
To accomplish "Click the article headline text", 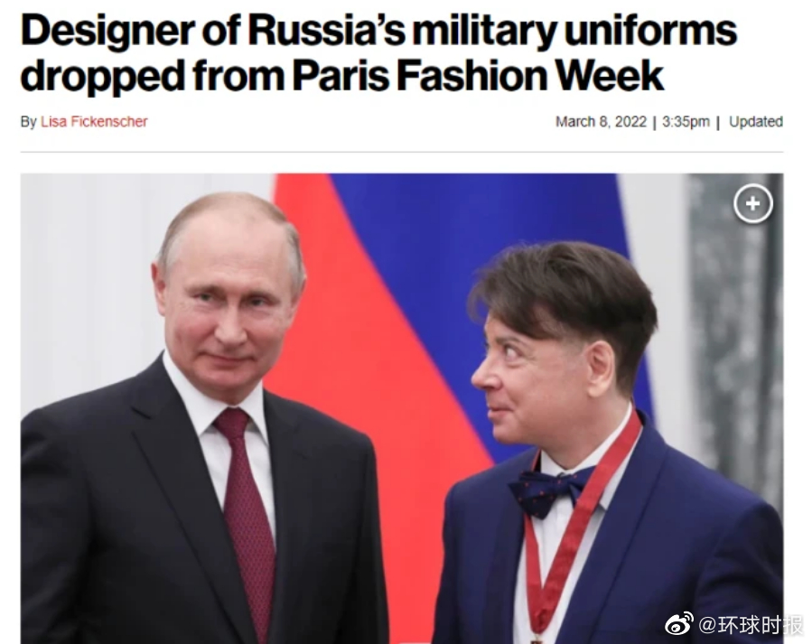I will [x=378, y=53].
